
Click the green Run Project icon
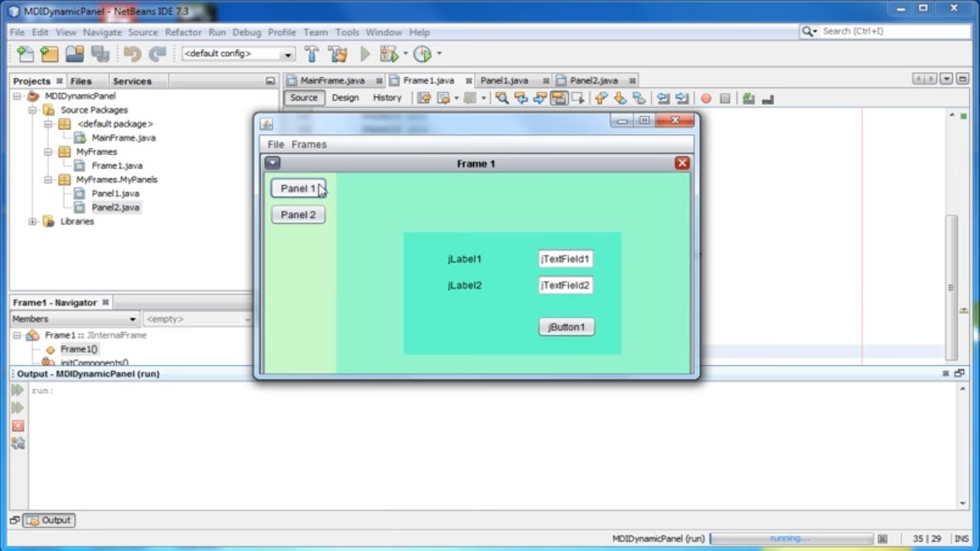click(365, 54)
